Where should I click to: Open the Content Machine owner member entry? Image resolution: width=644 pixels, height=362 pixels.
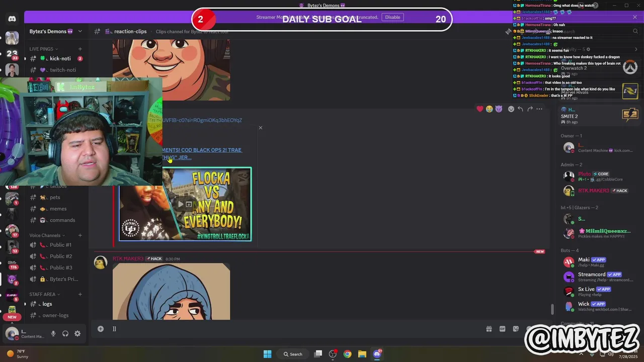coord(596,147)
